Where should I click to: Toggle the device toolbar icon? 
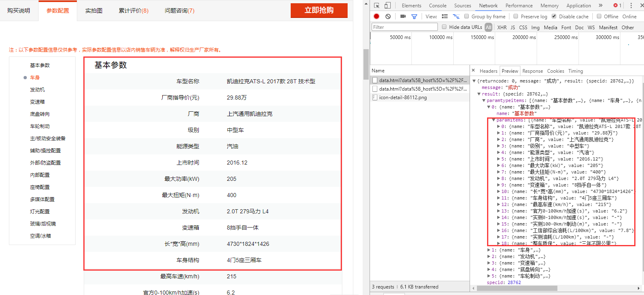387,5
